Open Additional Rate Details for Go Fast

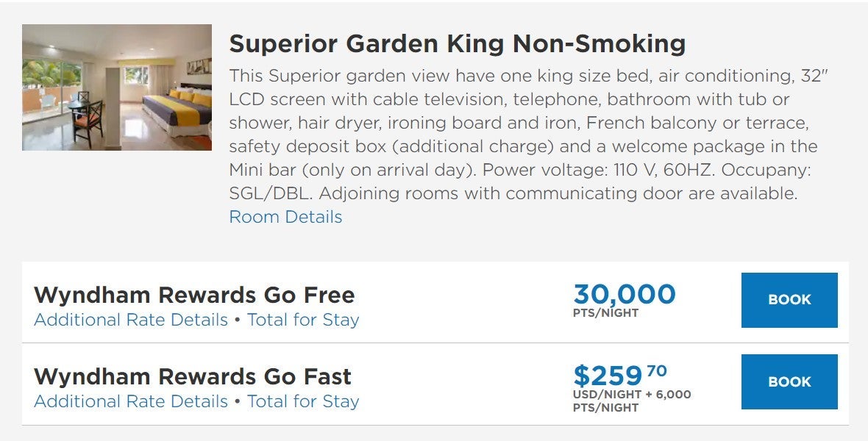(131, 401)
